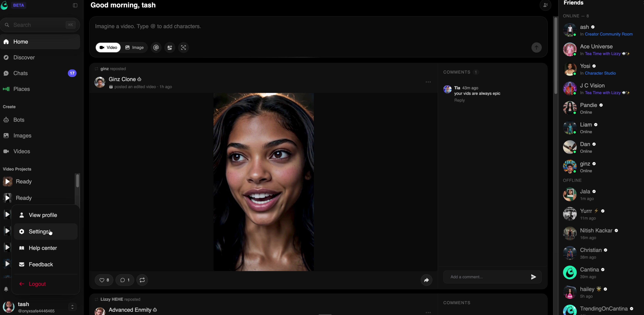
Task: Choose Feedback menu item
Action: click(45, 265)
